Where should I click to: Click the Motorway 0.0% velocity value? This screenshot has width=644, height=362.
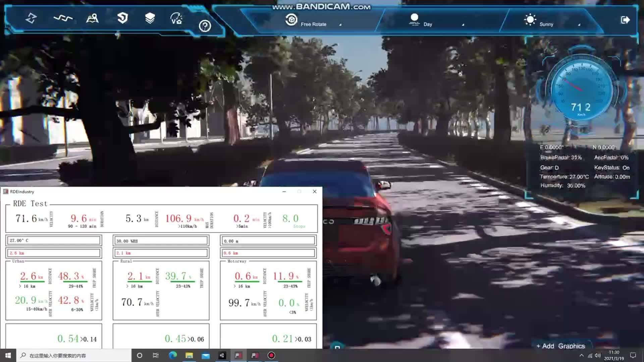(x=289, y=303)
